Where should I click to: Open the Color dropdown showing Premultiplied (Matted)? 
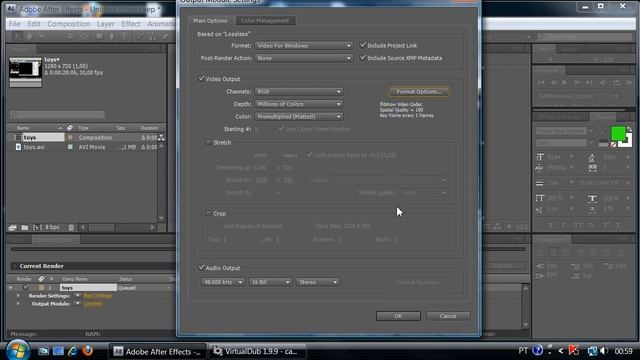click(x=298, y=117)
